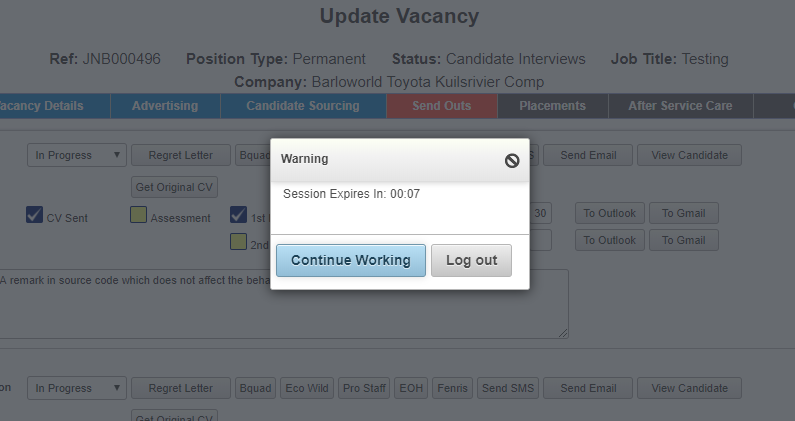Click the top Regret Letter button
Screen dimensions: 795x421
pos(180,155)
